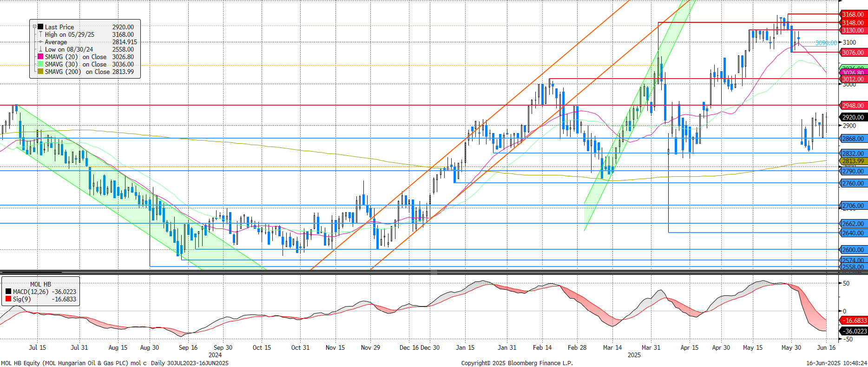This screenshot has height=367, width=868.
Task: Click the 'Nov 29' date axis label
Action: (x=370, y=347)
